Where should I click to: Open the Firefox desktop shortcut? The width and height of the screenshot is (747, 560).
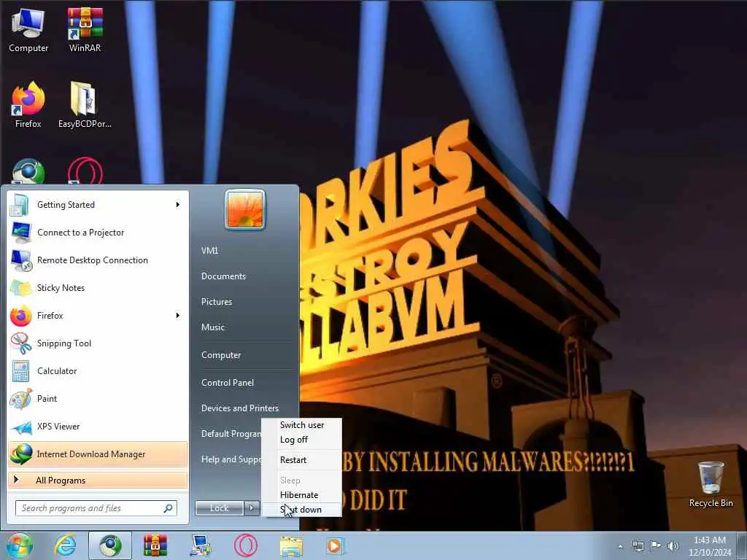[28, 105]
